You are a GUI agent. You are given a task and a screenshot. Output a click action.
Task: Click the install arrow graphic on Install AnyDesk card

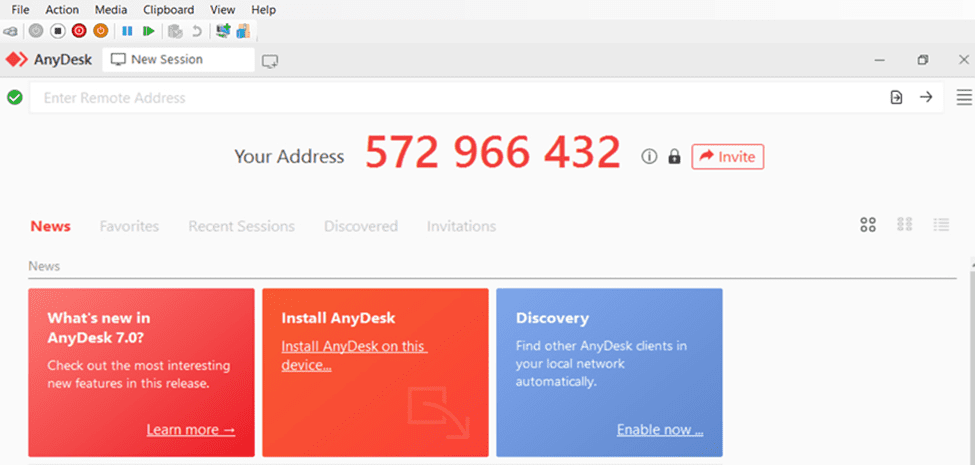[438, 412]
